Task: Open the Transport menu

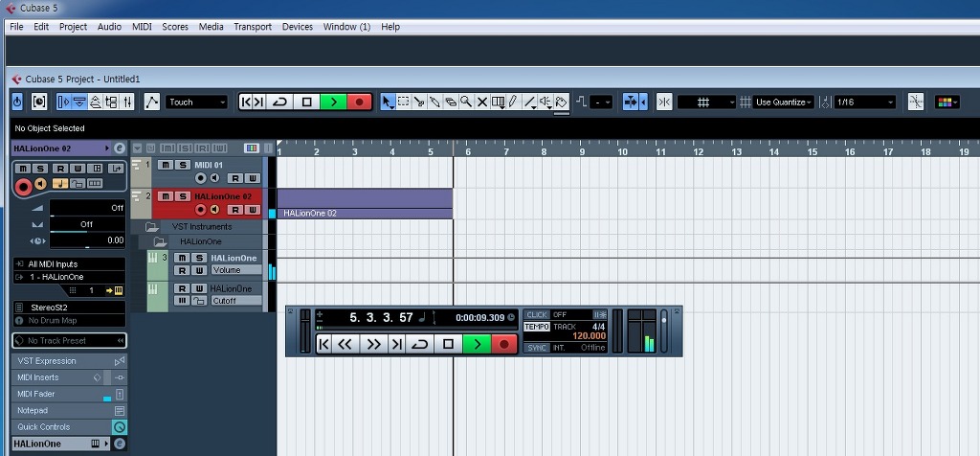Action: (x=252, y=27)
